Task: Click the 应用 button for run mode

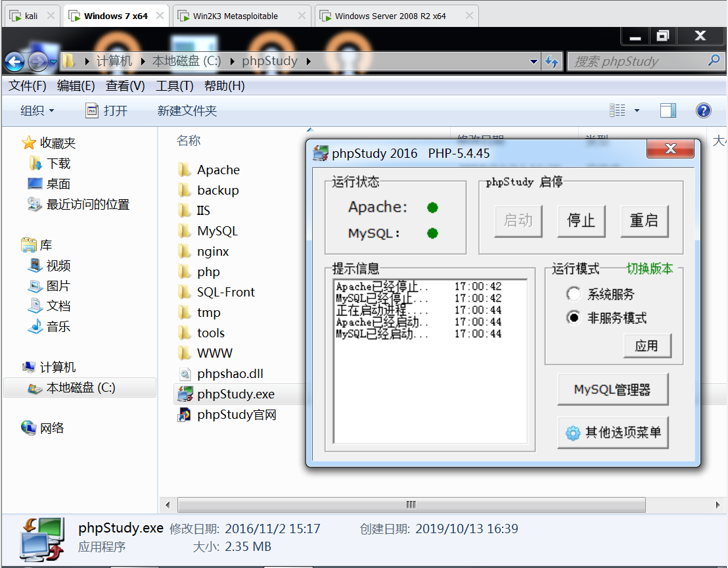Action: 647,346
